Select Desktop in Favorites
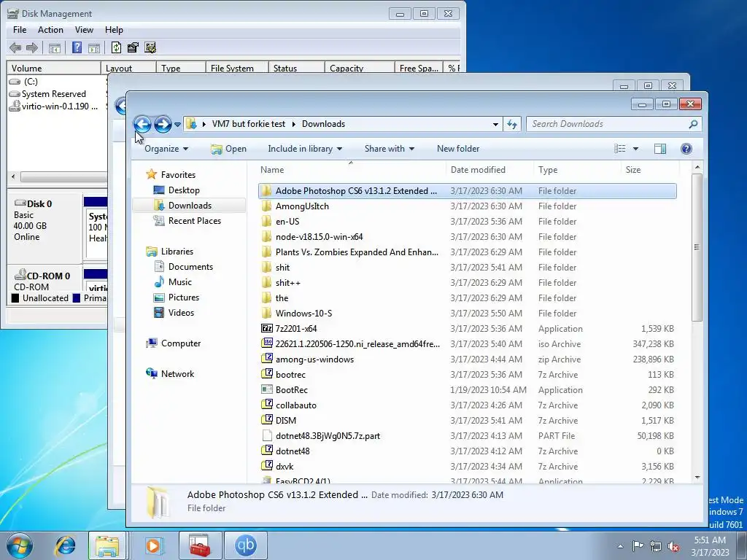Viewport: 747px width, 560px height. tap(183, 190)
